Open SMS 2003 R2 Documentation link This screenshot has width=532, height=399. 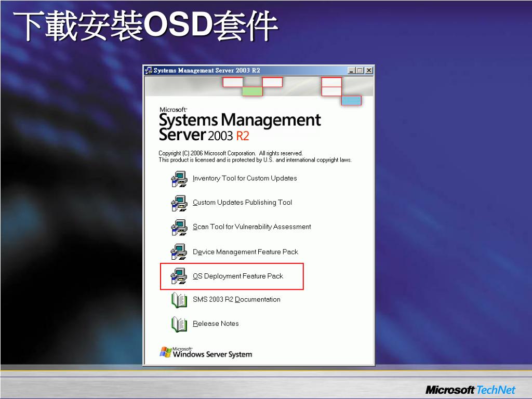(x=236, y=300)
